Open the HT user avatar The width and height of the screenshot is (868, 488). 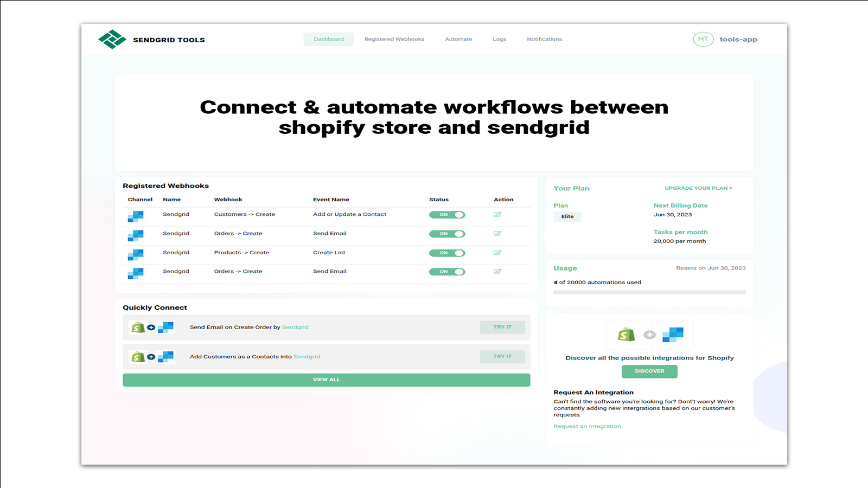(703, 39)
